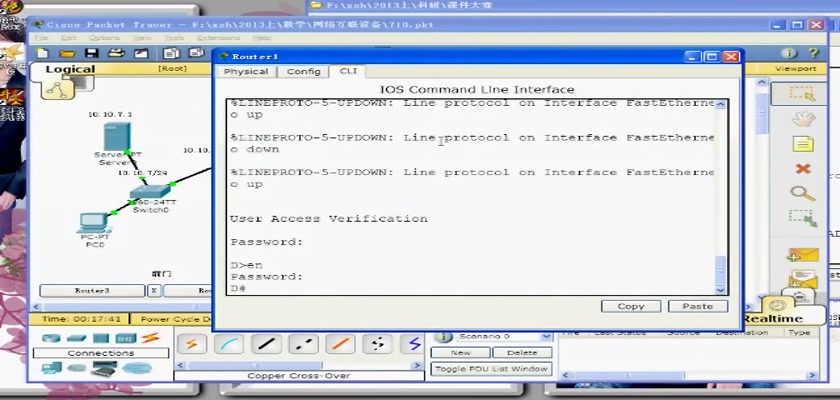
Task: Select the Place Note tool
Action: point(802,144)
